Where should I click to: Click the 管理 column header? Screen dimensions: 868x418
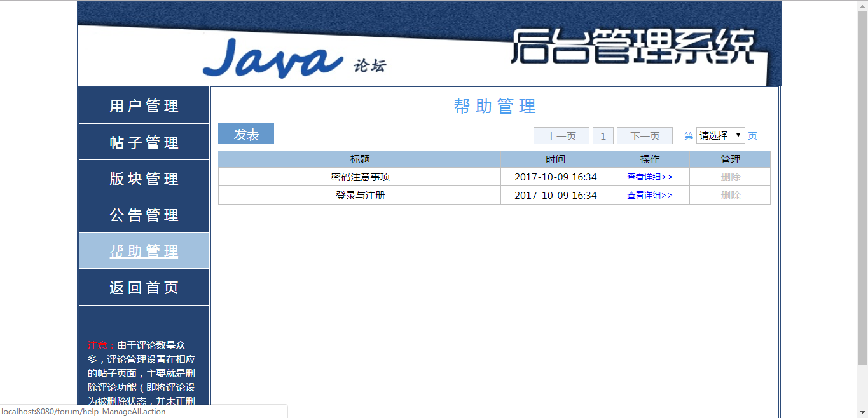pos(731,159)
